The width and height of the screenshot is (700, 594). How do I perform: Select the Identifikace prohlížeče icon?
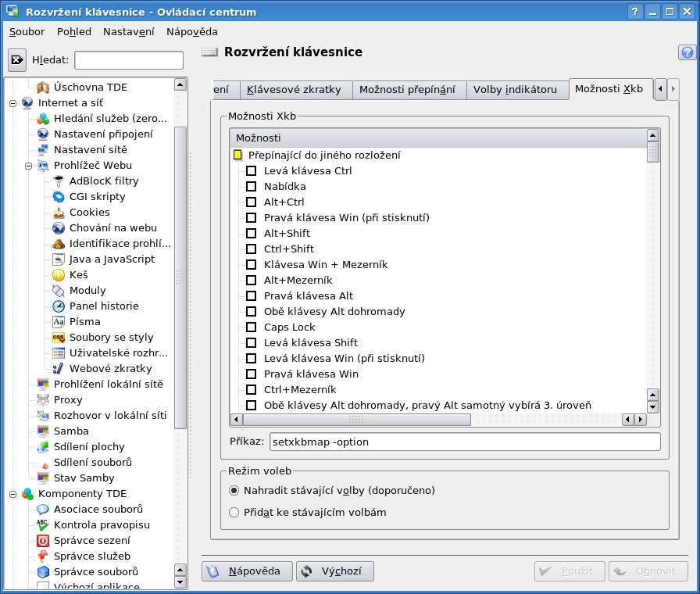coord(59,243)
